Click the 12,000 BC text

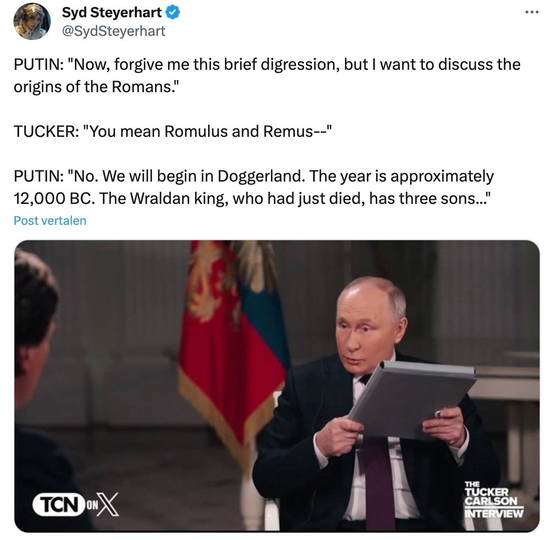click(54, 199)
